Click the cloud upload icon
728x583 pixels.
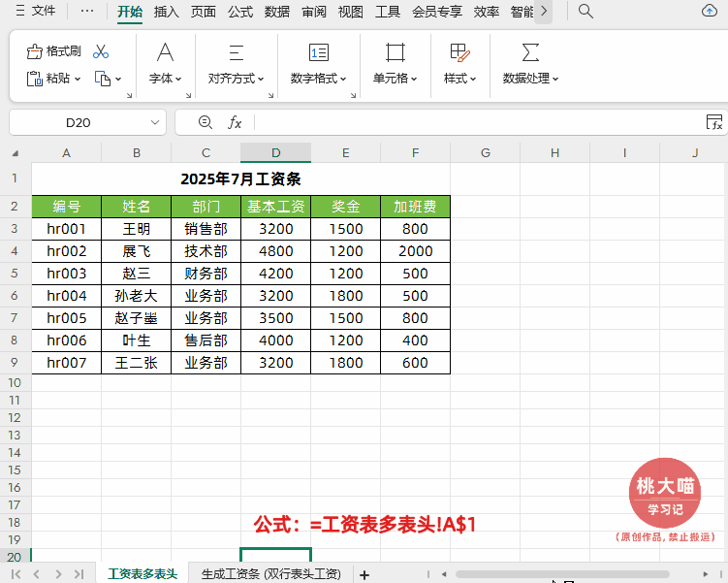pos(709,11)
